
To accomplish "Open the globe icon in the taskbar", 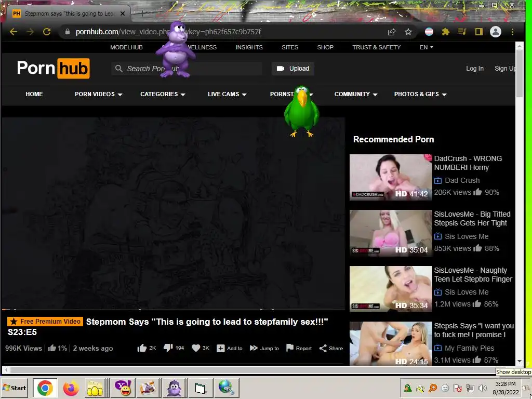I will pyautogui.click(x=226, y=388).
